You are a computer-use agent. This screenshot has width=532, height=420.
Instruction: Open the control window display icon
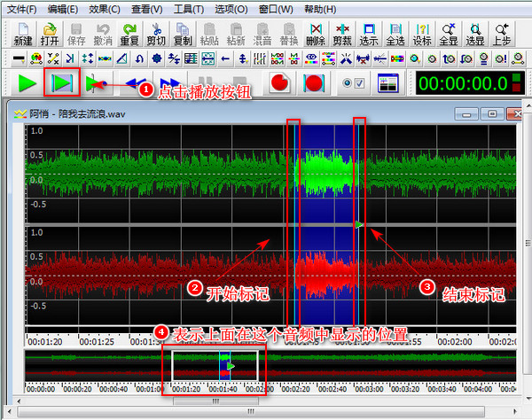(x=388, y=83)
